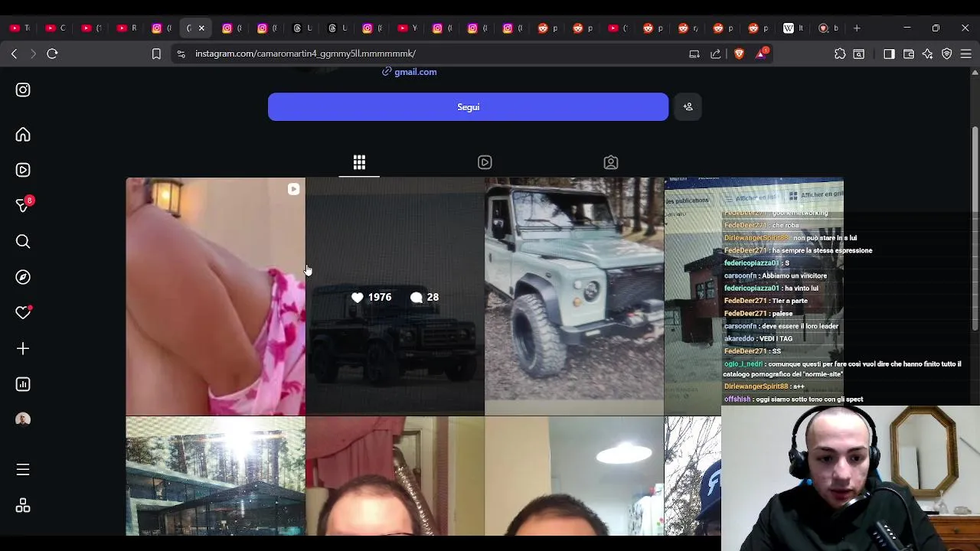Switch to the Wikipedia tab
Viewport: 980px width, 551px height.
793,28
